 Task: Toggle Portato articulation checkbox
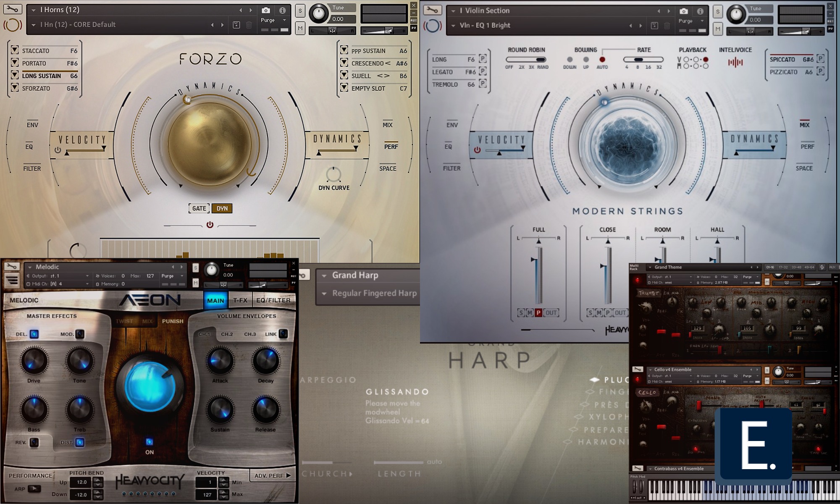pos(14,63)
